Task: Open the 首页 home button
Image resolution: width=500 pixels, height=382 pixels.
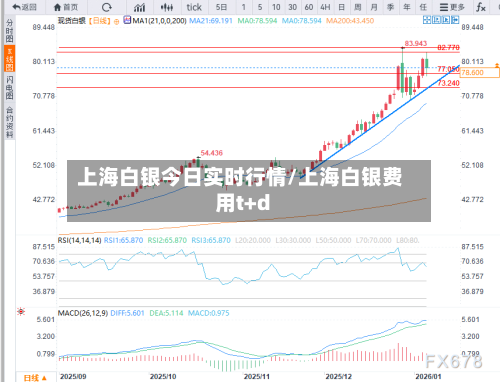Action: pyautogui.click(x=66, y=7)
